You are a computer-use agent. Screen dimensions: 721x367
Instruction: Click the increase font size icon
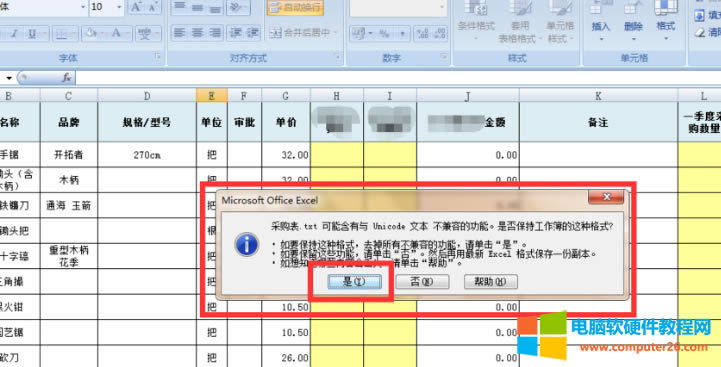pyautogui.click(x=136, y=7)
